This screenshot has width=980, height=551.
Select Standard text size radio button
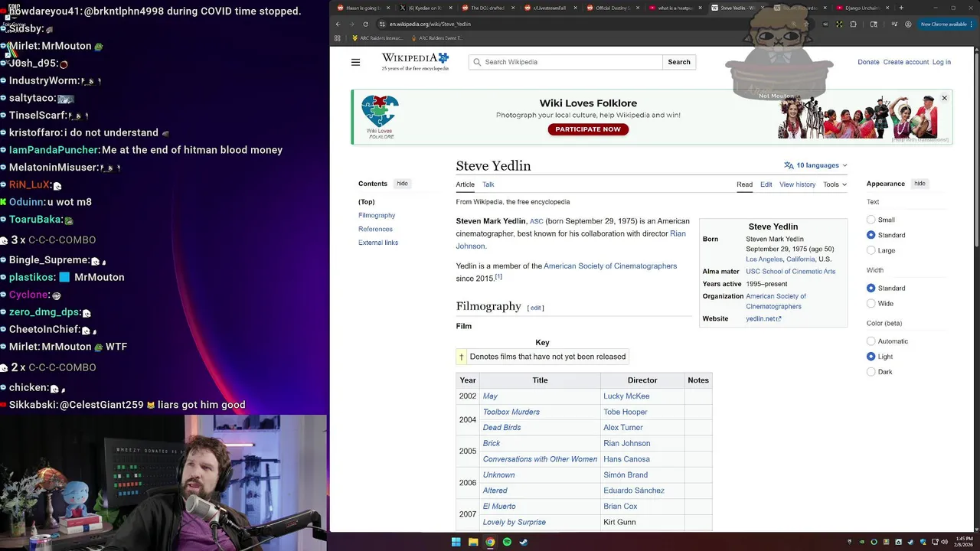point(871,235)
